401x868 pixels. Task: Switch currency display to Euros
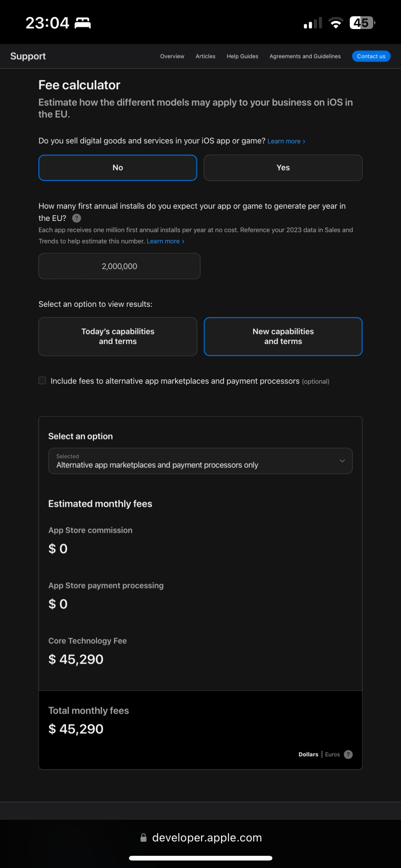333,754
